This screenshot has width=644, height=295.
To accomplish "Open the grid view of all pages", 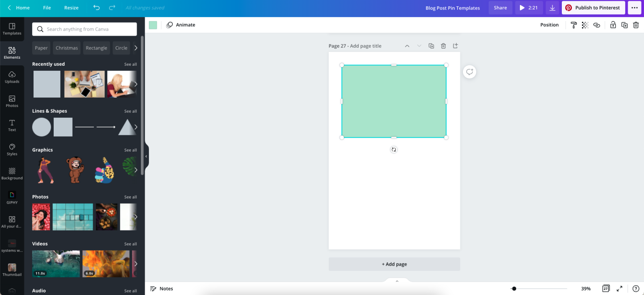I will click(x=606, y=288).
